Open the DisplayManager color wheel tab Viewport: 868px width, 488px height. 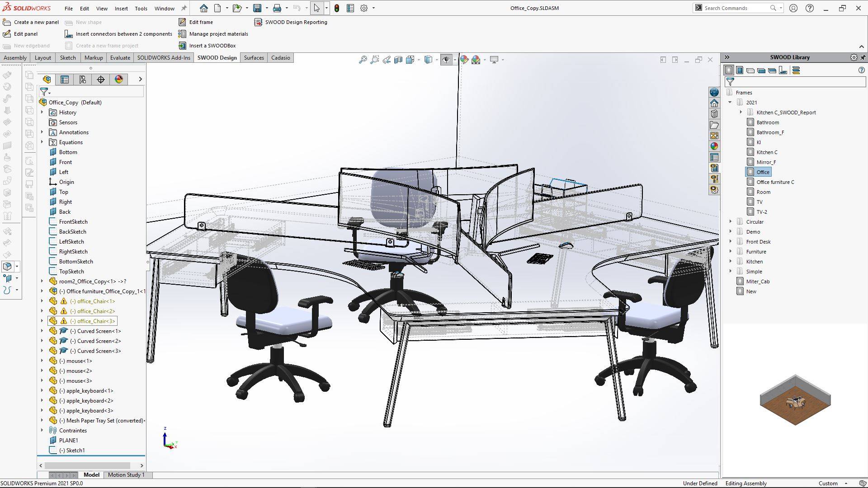[x=119, y=80]
